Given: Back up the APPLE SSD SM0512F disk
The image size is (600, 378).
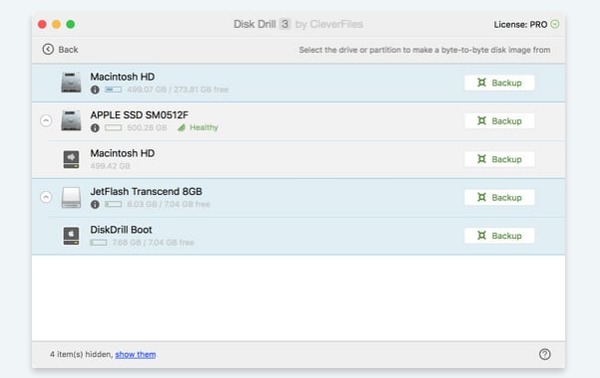Looking at the screenshot, I should (x=499, y=121).
